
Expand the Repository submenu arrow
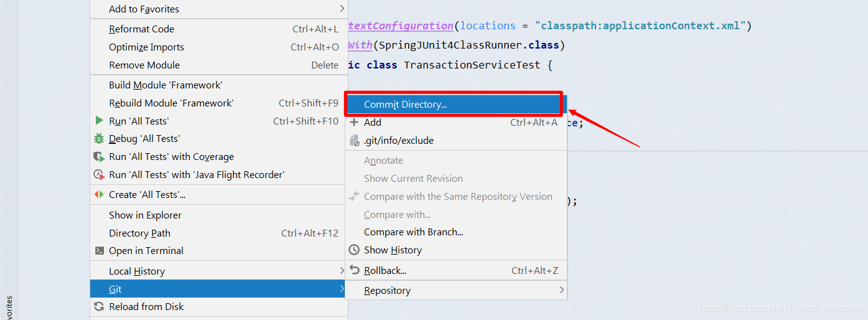tap(561, 290)
